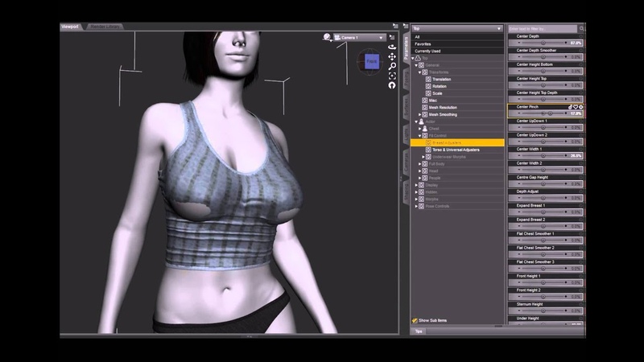The width and height of the screenshot is (644, 362).
Task: Expand the Full Body group
Action: click(x=419, y=164)
